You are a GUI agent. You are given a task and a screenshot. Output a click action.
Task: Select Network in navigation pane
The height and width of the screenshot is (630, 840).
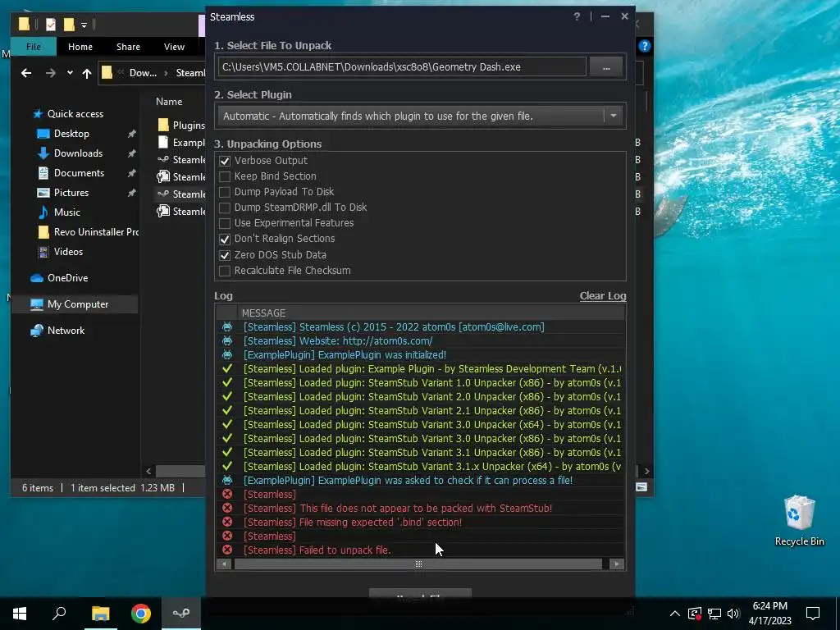pos(66,331)
